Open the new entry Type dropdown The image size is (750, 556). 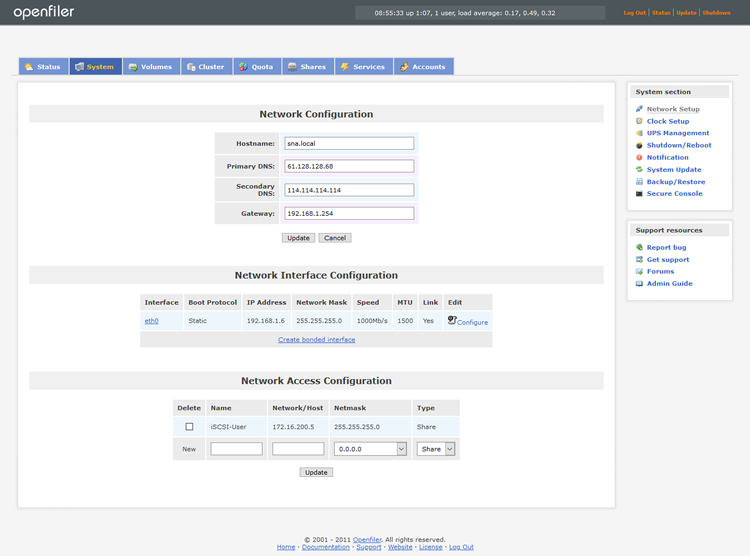pyautogui.click(x=436, y=449)
